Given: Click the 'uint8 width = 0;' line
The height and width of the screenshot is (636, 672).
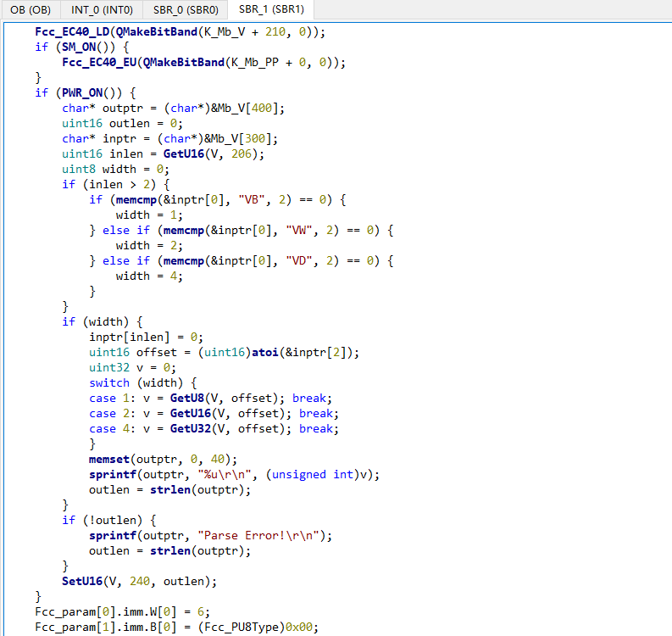Looking at the screenshot, I should pos(115,169).
